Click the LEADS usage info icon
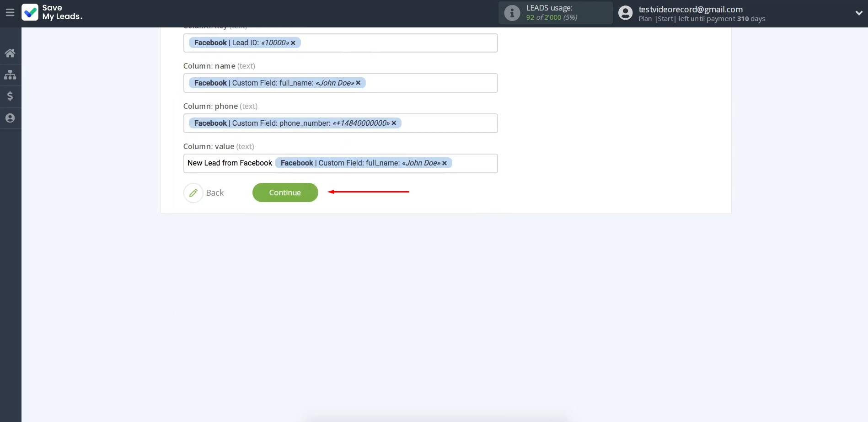The image size is (868, 422). 512,13
